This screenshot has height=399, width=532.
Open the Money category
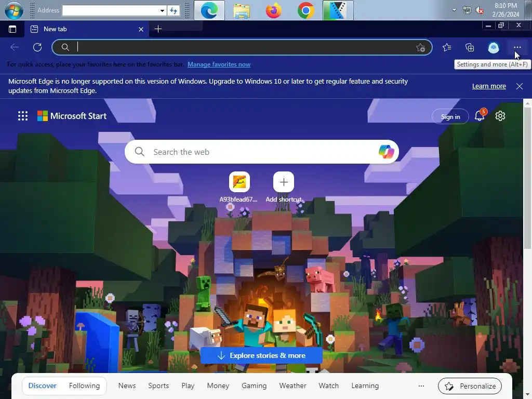tap(218, 386)
